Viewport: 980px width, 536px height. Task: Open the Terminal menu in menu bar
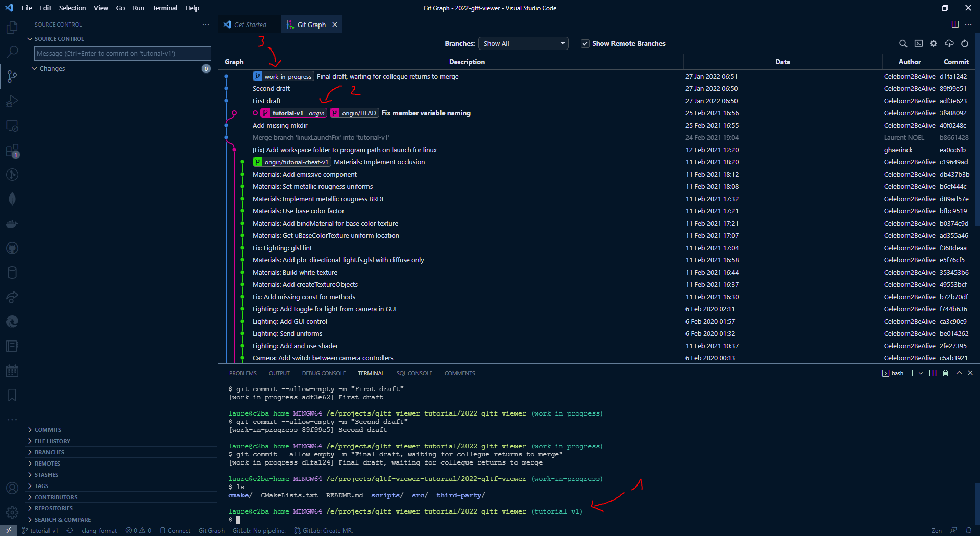click(x=164, y=8)
